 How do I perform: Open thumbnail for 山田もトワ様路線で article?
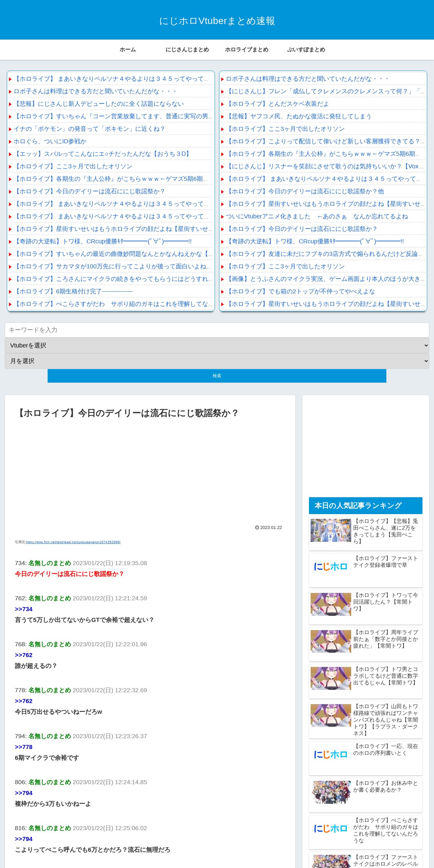(x=331, y=715)
